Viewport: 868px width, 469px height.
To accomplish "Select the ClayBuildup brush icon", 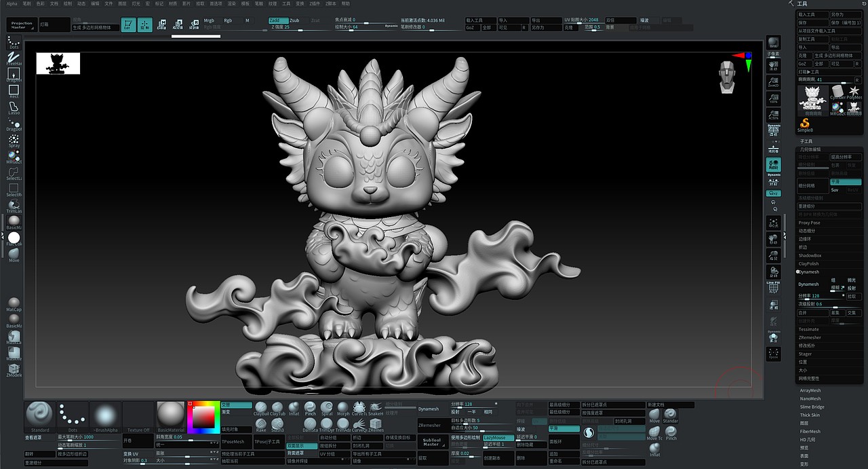I will click(261, 408).
